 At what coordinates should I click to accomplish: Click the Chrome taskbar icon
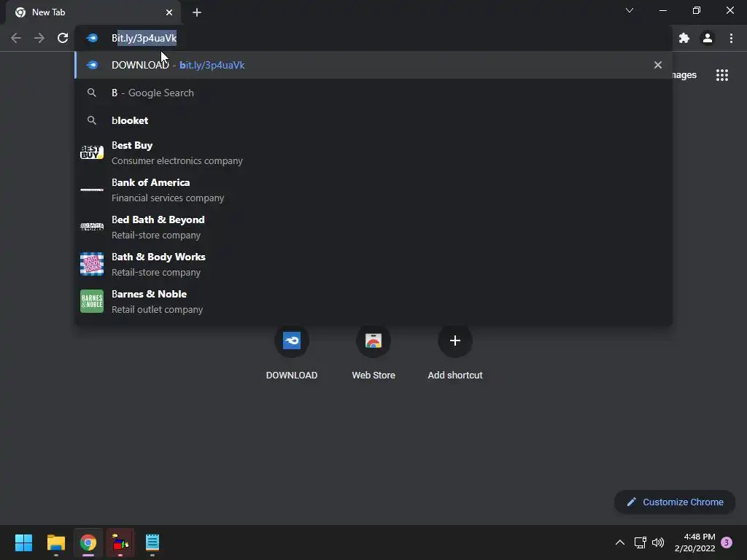88,542
